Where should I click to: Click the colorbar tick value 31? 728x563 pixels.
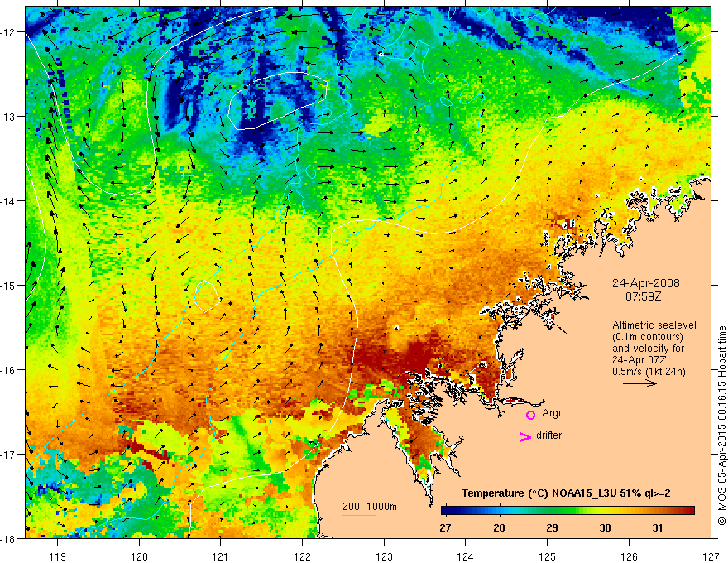click(x=658, y=528)
